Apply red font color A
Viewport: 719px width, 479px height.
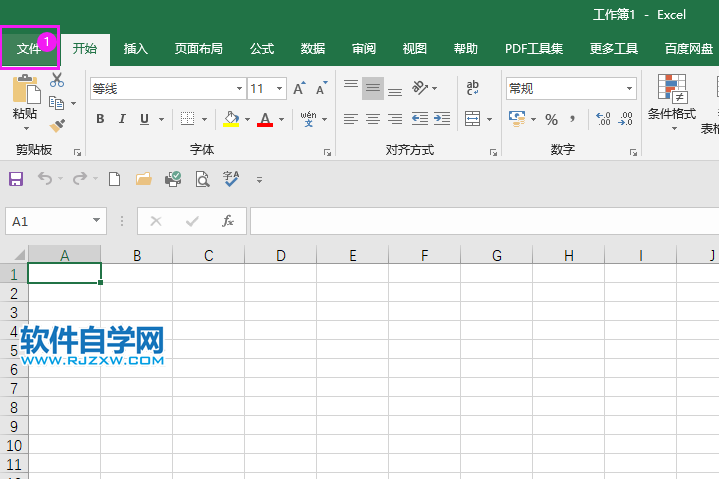(265, 119)
